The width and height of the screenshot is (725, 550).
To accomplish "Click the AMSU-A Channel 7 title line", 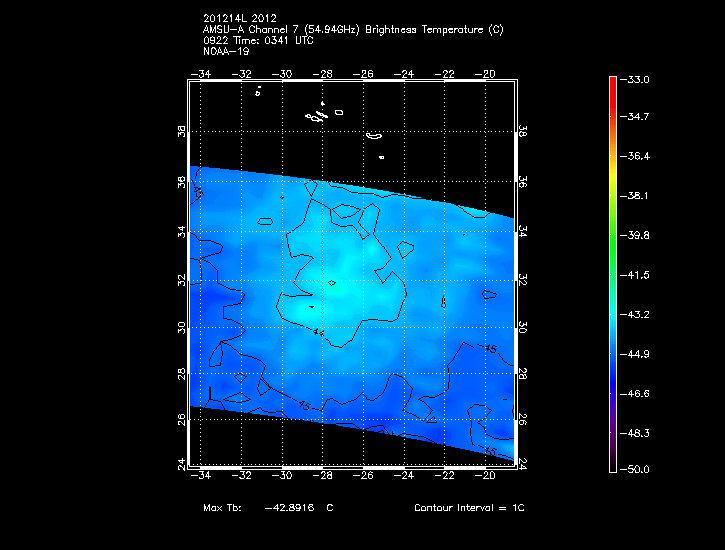I will [352, 30].
